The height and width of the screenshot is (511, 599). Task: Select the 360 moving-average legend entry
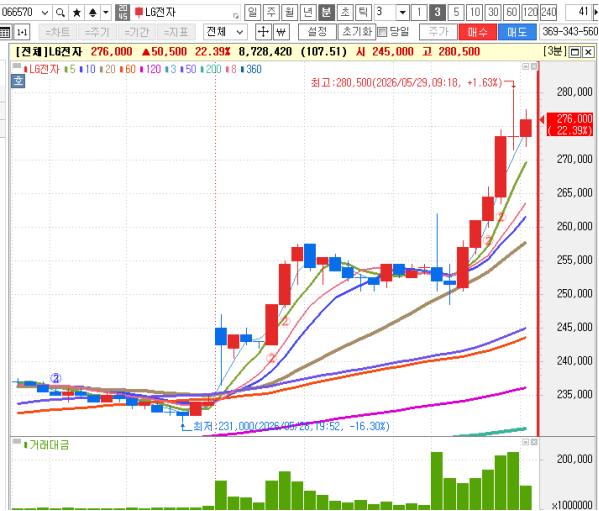point(251,70)
